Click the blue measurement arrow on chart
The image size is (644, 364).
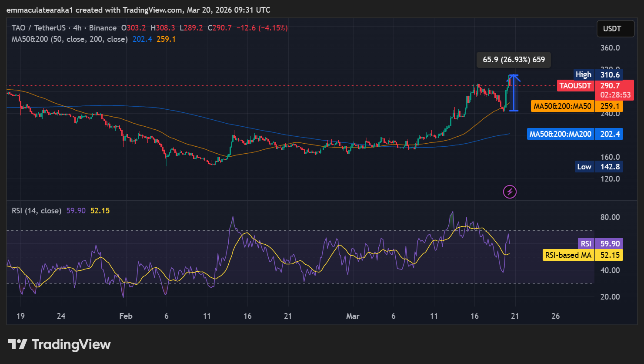tap(514, 93)
